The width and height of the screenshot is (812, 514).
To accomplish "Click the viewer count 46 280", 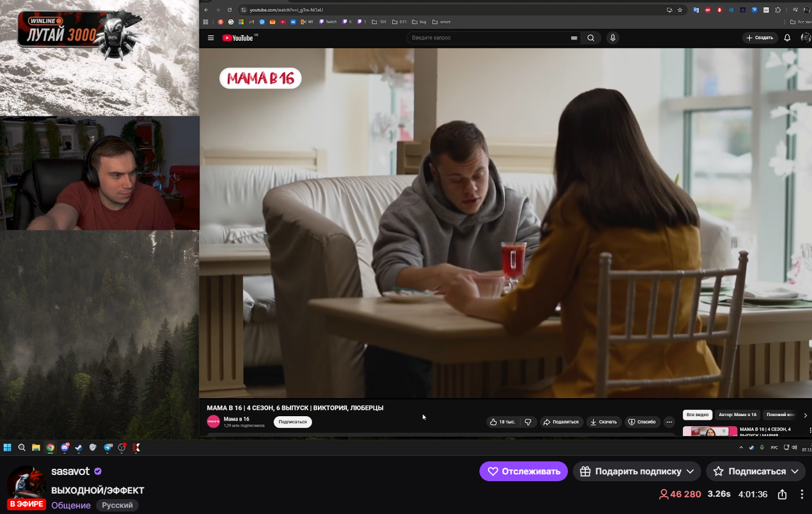I will [x=680, y=494].
